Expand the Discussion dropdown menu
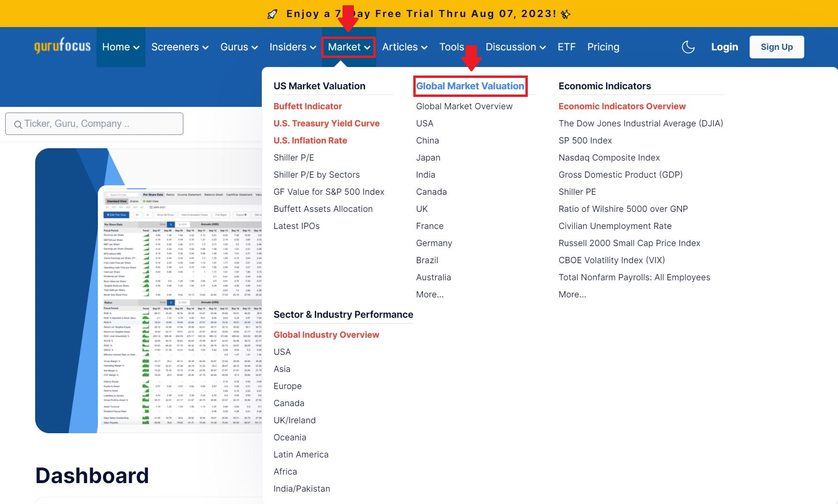Screen dimensions: 838x504 (x=515, y=47)
